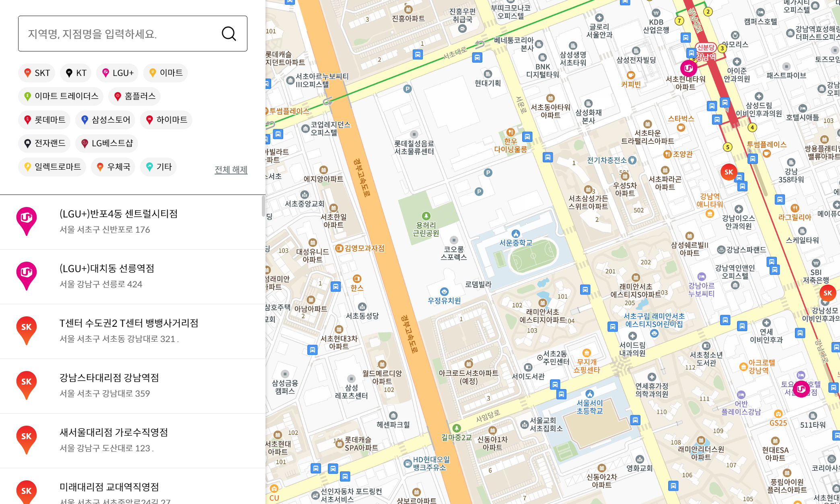Click the store list scrollbar
The image size is (840, 504).
point(263,206)
